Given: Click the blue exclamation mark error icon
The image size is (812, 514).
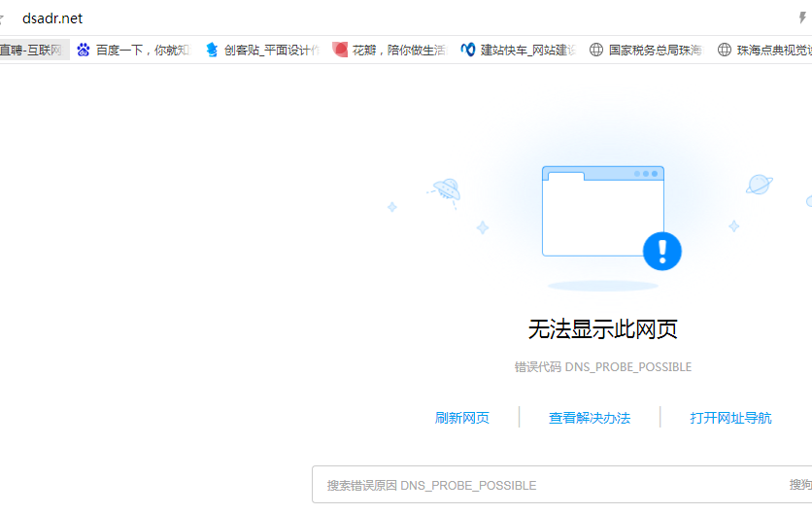Looking at the screenshot, I should point(662,251).
